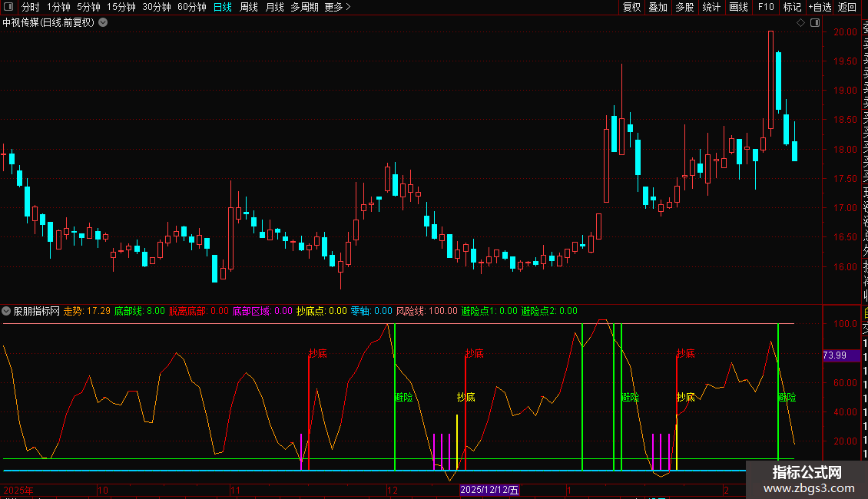Click the month 11 marker on time axis

(235, 490)
